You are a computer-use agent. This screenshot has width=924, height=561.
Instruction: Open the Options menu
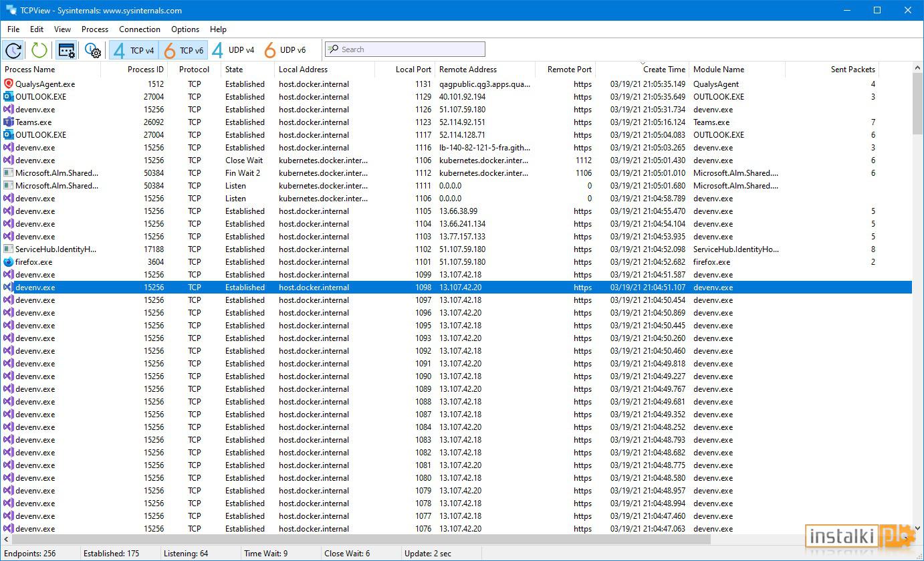click(185, 29)
